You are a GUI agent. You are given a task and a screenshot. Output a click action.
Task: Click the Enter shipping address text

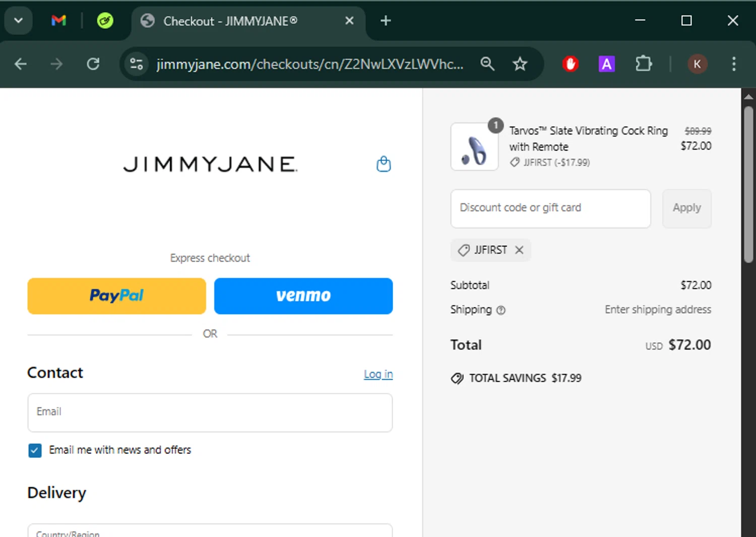658,310
